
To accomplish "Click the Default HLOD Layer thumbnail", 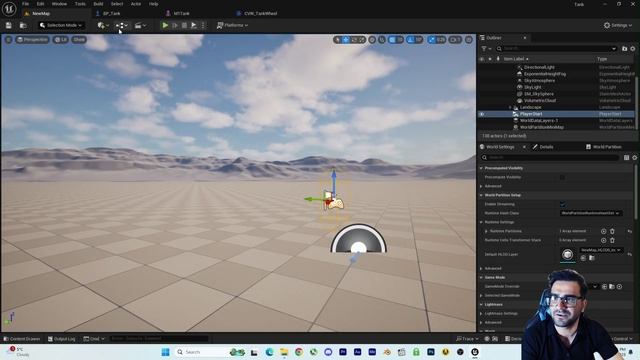I will (x=567, y=255).
